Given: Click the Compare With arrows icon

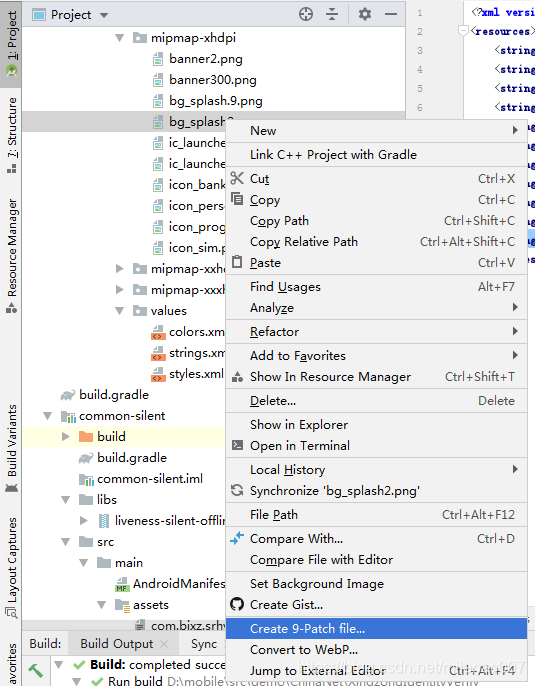Looking at the screenshot, I should pos(237,538).
